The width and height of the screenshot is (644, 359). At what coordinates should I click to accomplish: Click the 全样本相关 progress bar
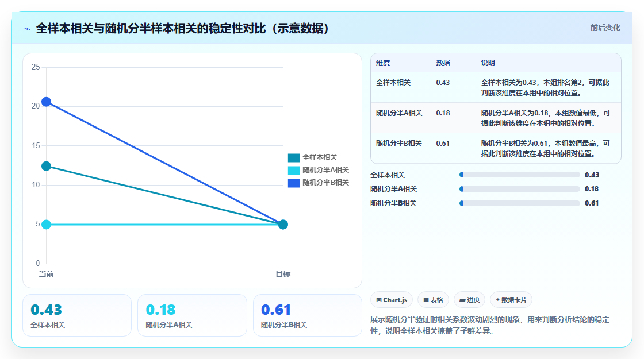tap(520, 175)
